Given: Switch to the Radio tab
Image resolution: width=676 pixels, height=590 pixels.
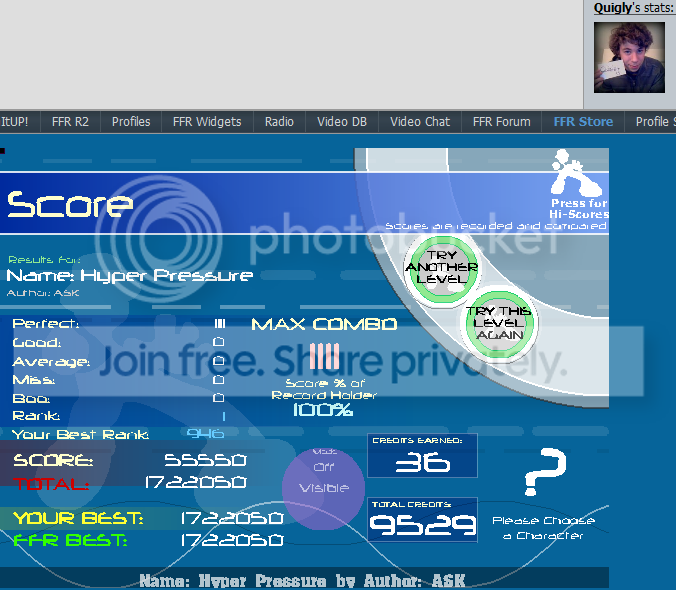Looking at the screenshot, I should tap(279, 122).
